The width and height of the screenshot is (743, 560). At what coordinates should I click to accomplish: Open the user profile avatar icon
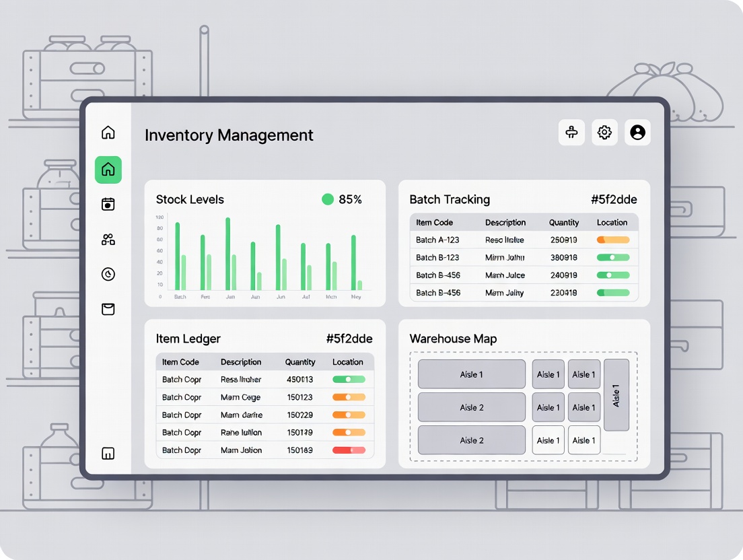point(637,133)
